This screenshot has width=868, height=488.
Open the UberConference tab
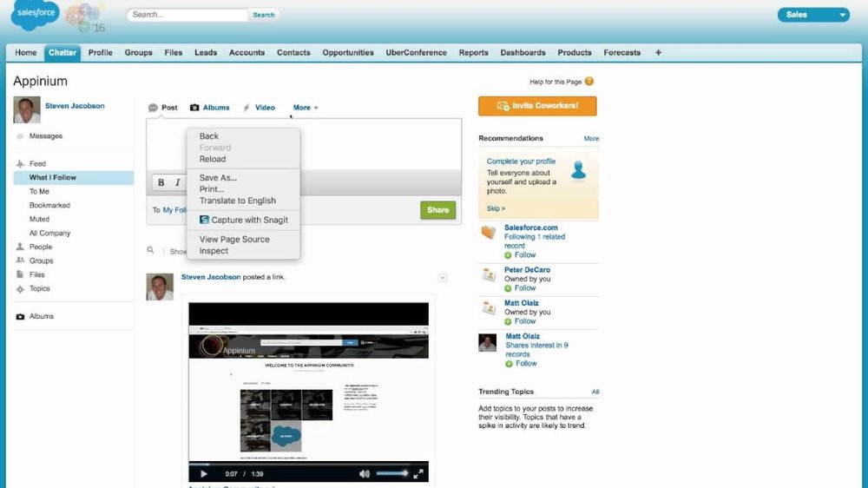pos(417,53)
